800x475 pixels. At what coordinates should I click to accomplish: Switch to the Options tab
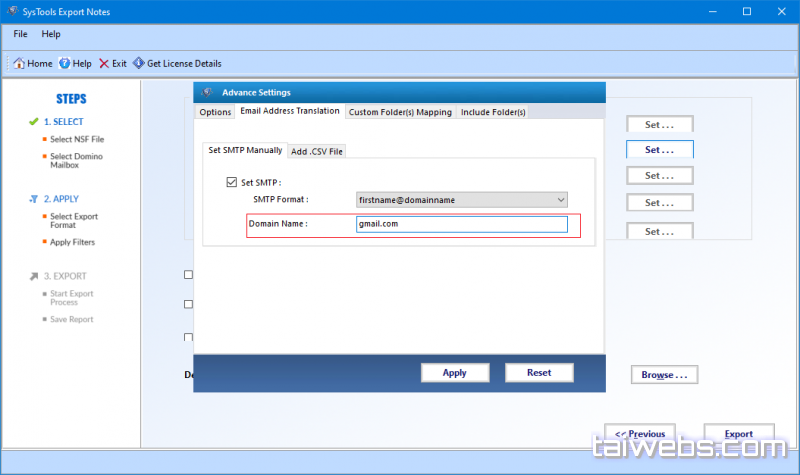214,112
